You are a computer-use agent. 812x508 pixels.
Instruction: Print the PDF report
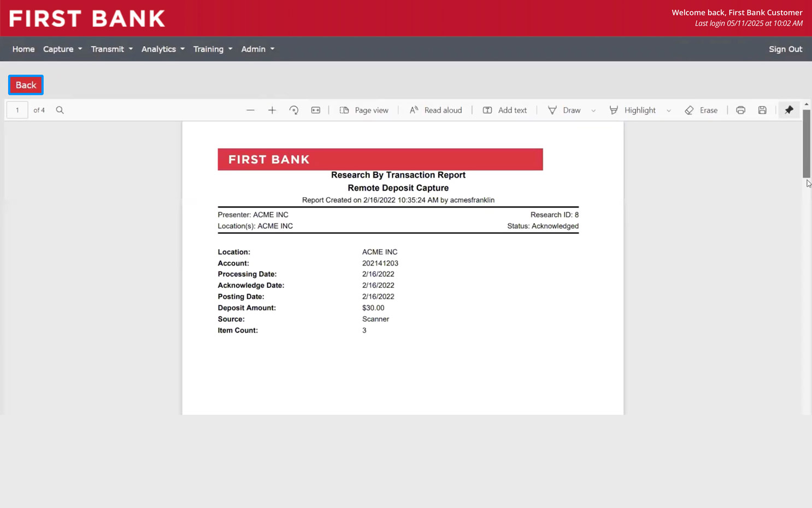(740, 110)
